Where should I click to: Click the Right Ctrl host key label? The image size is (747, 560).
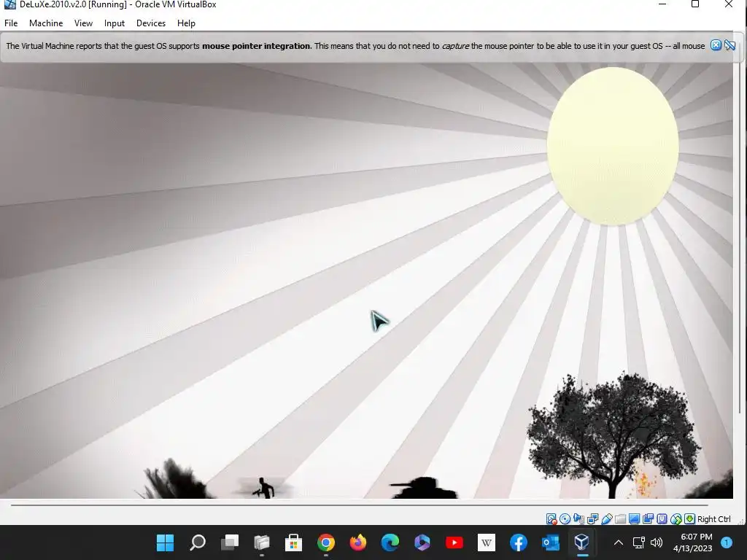click(x=713, y=519)
